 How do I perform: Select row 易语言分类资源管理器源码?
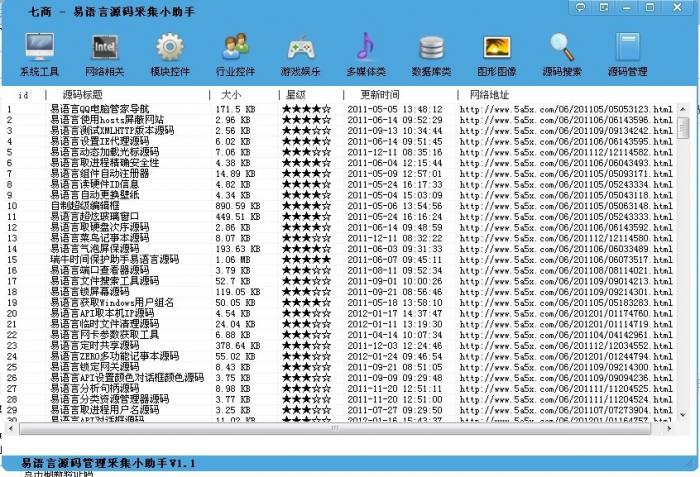340,399
